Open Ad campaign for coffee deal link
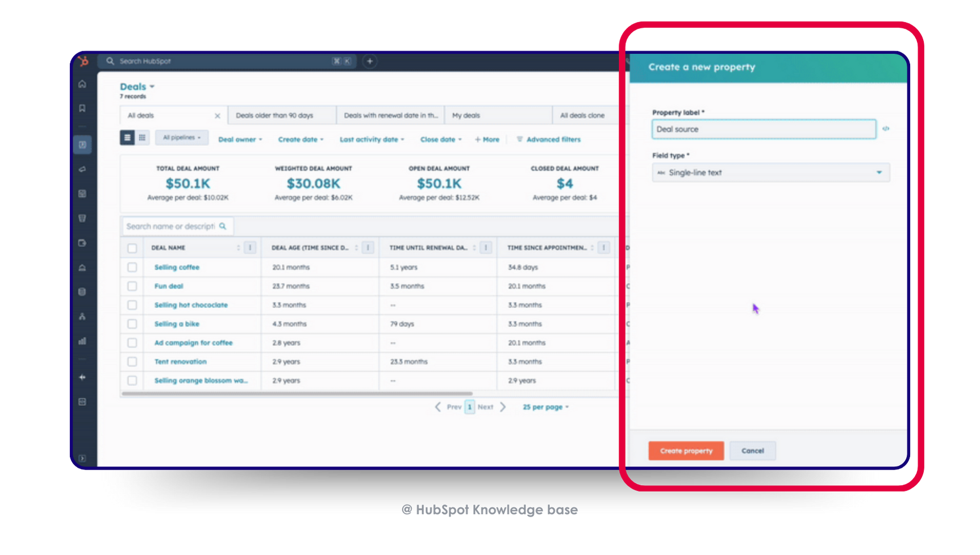 pos(193,343)
